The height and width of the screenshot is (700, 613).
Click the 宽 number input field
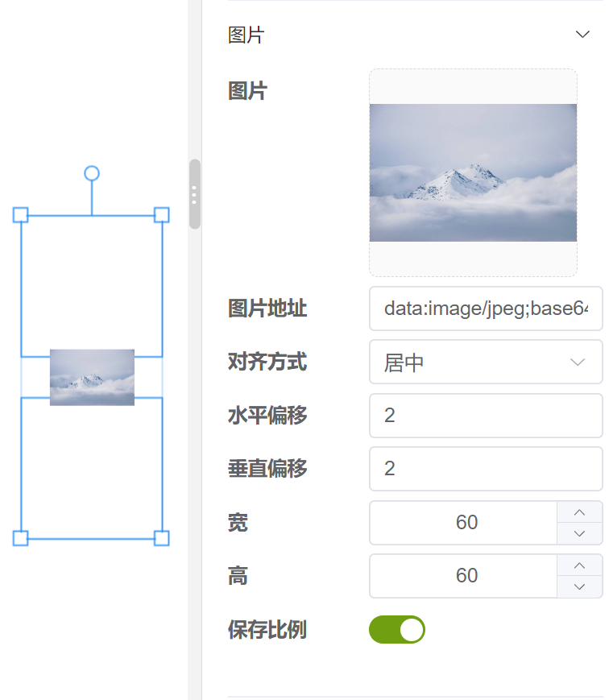(x=463, y=523)
